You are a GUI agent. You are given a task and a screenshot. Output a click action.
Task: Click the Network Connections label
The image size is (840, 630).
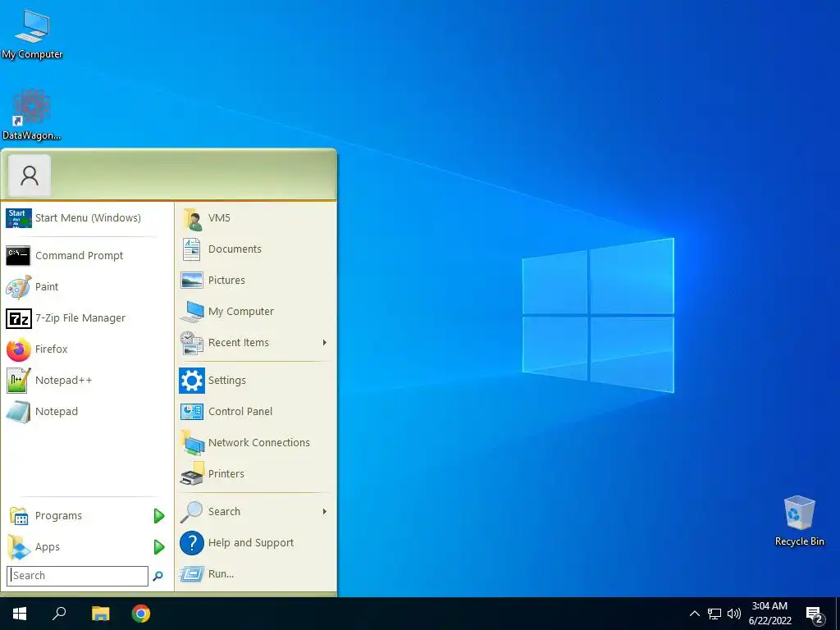(x=258, y=442)
